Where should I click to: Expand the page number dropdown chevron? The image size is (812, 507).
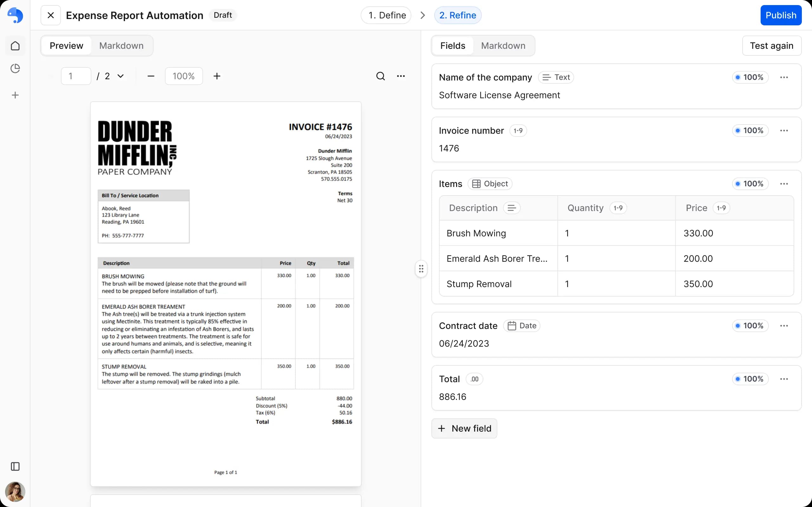click(x=121, y=76)
